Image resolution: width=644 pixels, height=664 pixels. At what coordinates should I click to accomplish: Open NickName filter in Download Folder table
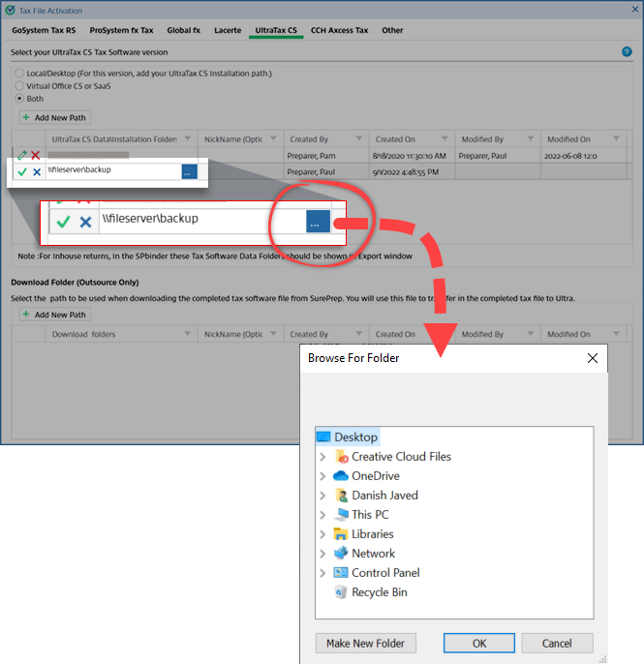pyautogui.click(x=273, y=334)
